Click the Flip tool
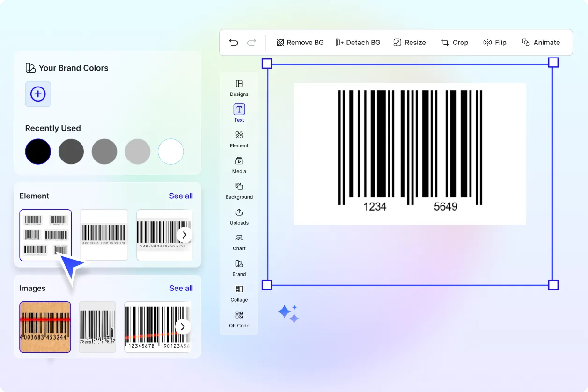This screenshot has width=588, height=392. point(495,43)
